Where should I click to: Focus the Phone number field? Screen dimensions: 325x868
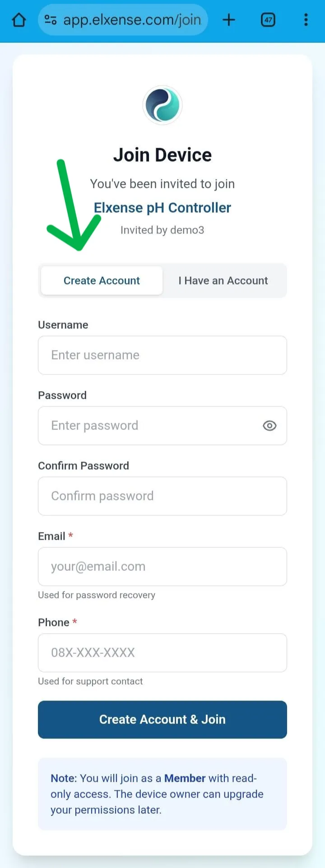coord(162,653)
